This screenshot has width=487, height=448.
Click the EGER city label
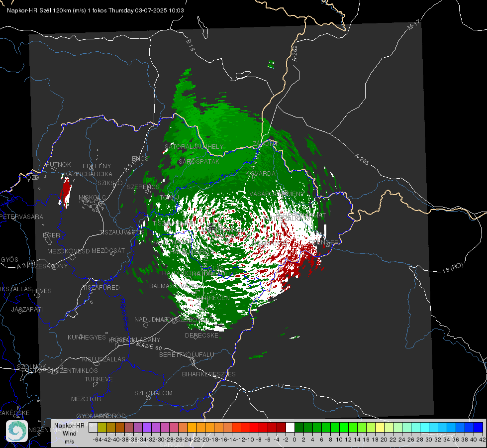pyautogui.click(x=51, y=235)
